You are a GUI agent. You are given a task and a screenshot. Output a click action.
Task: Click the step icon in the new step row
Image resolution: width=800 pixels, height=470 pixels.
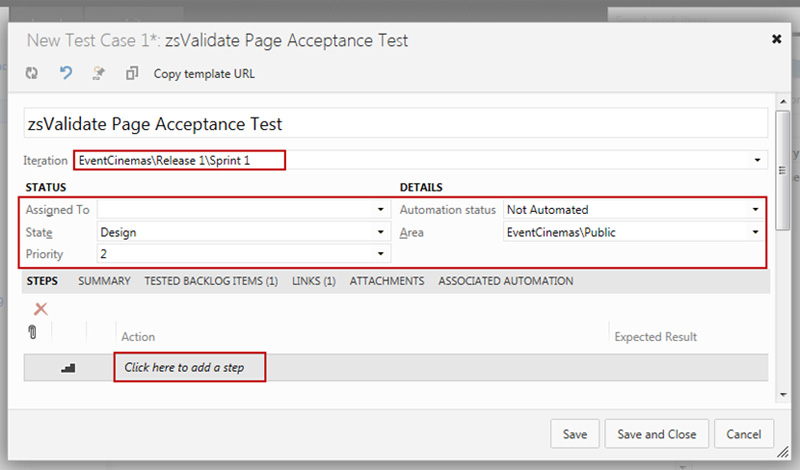[x=68, y=368]
